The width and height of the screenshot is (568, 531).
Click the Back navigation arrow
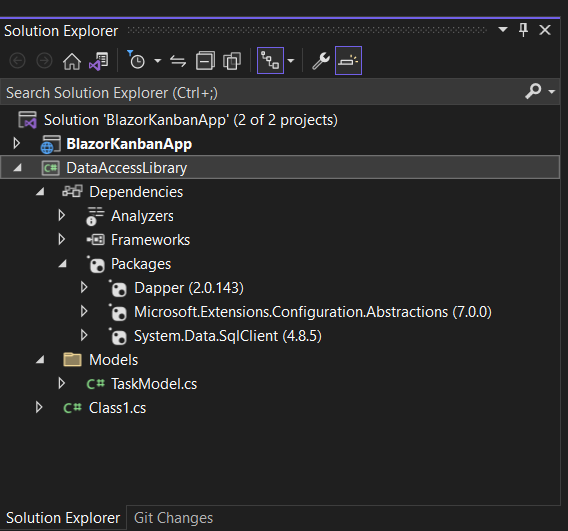pos(17,61)
